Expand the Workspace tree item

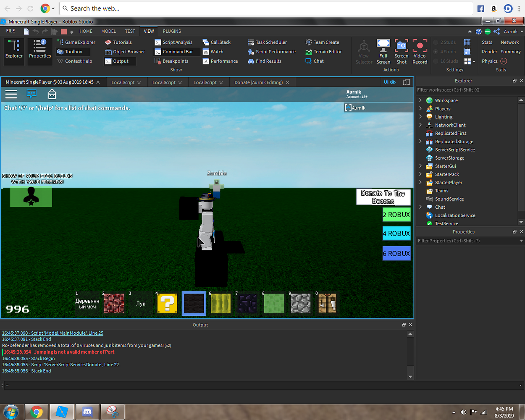tap(420, 100)
